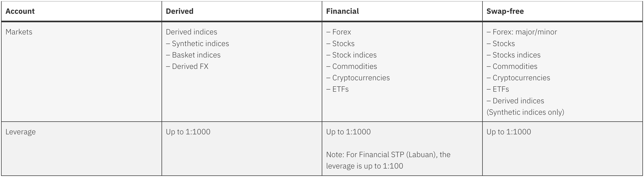644x177 pixels.
Task: Click the Swap-free leverage 'Up to 1:1000' cell
Action: tap(509, 132)
